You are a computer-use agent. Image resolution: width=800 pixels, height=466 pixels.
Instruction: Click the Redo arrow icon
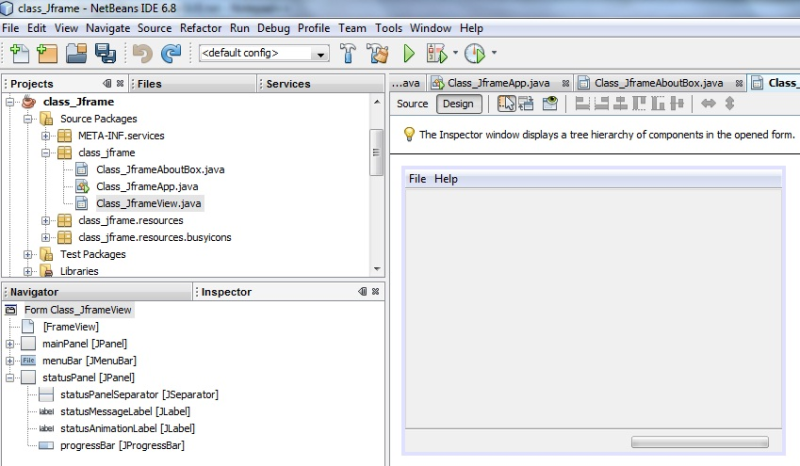click(x=171, y=53)
